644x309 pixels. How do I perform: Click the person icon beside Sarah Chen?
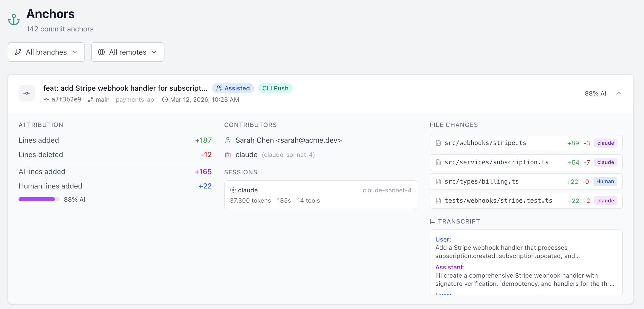pos(228,140)
